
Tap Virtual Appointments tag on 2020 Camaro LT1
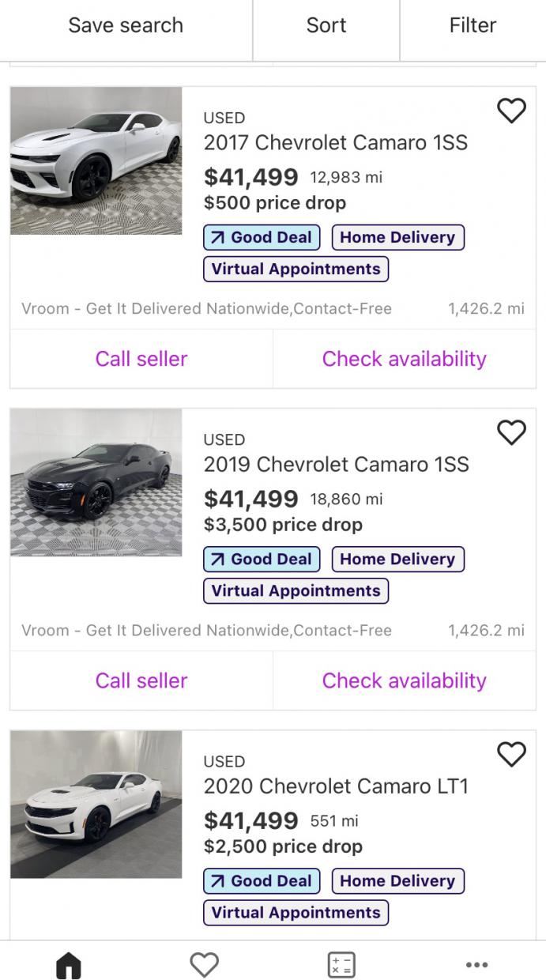[x=296, y=912]
